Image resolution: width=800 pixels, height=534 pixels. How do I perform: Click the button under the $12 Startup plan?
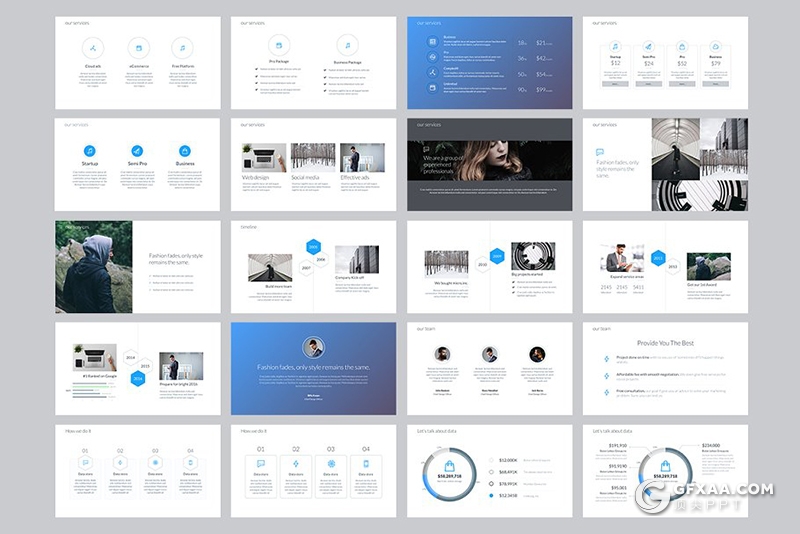tap(615, 84)
